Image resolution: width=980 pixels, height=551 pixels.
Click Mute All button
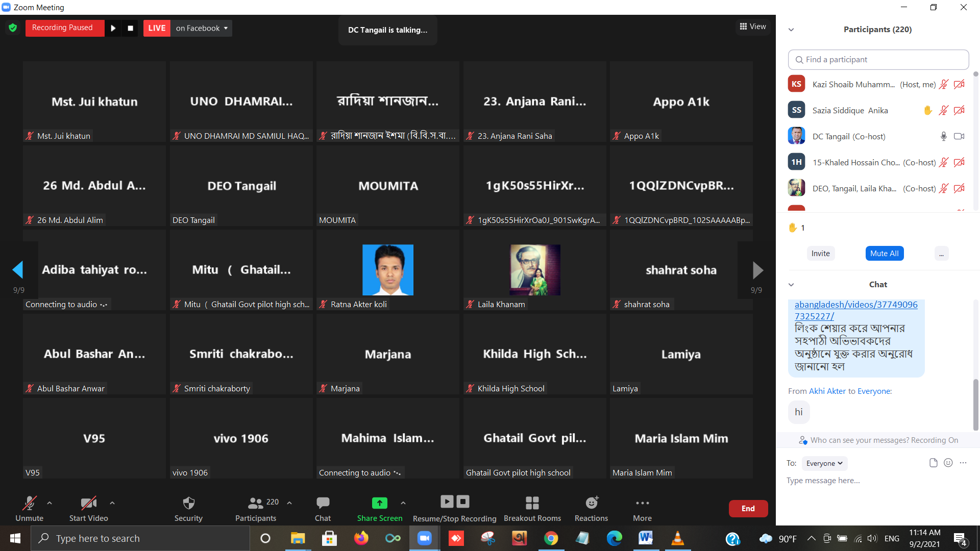point(884,254)
